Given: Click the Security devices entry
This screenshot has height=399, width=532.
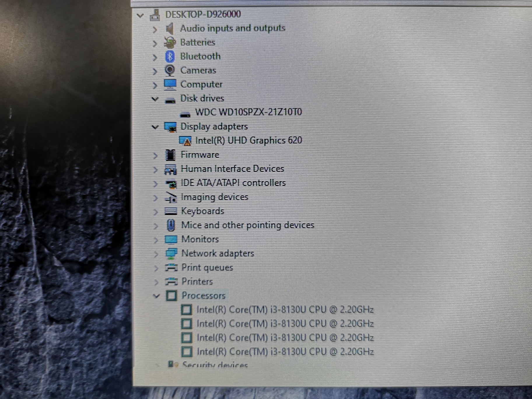Looking at the screenshot, I should coord(215,365).
